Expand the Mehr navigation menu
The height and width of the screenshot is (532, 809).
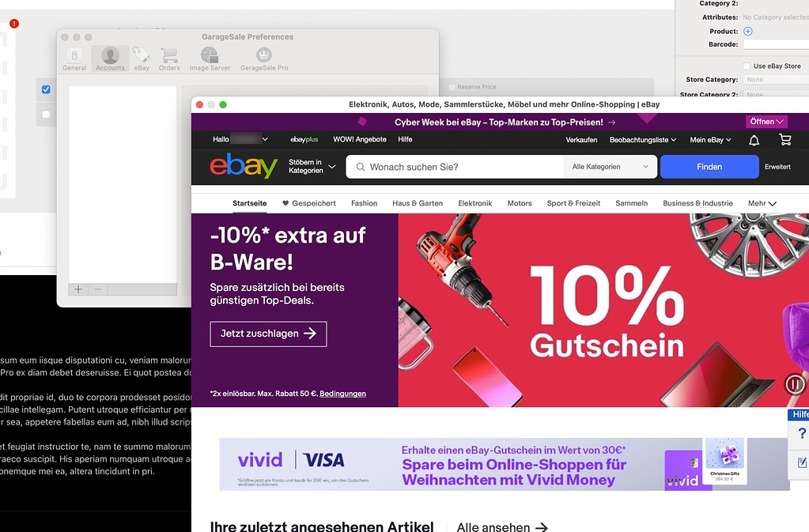coord(762,203)
